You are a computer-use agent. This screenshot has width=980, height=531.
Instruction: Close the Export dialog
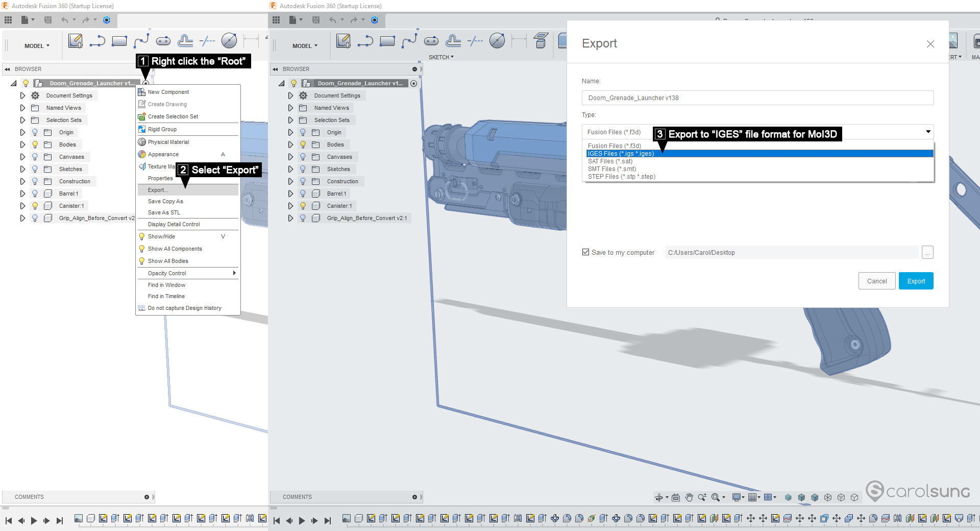click(x=930, y=44)
